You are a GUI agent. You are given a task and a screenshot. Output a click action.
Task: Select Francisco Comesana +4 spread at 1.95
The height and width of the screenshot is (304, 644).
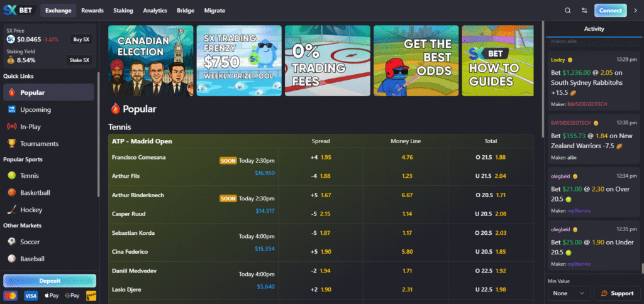click(x=321, y=157)
